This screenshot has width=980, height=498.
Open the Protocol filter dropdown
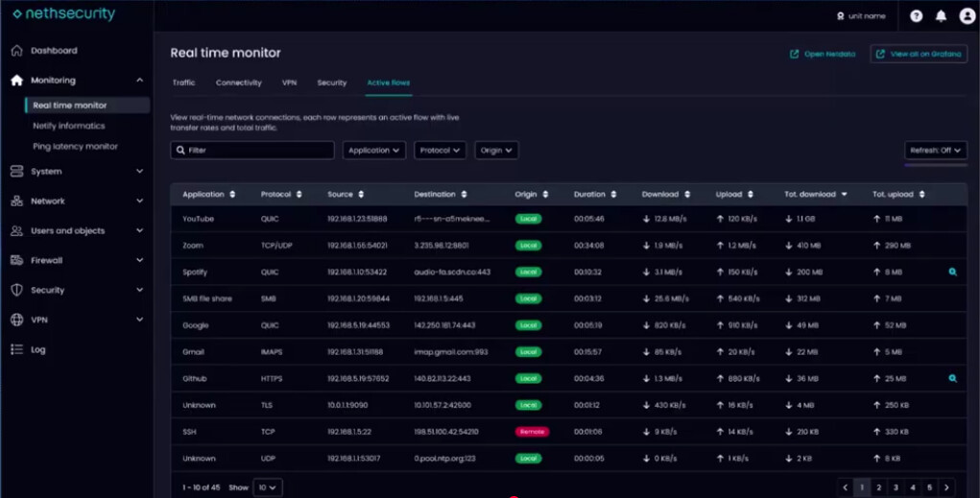click(x=440, y=151)
